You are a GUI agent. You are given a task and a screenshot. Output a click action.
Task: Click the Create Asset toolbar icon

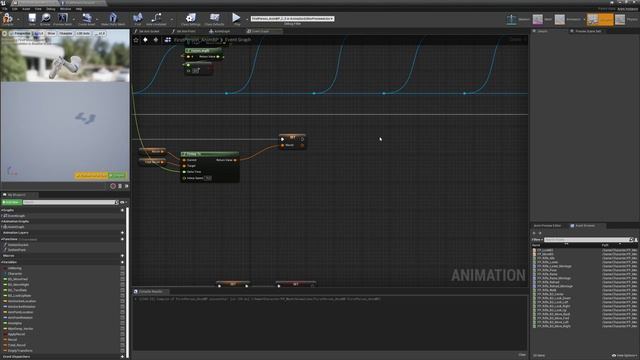pos(87,18)
